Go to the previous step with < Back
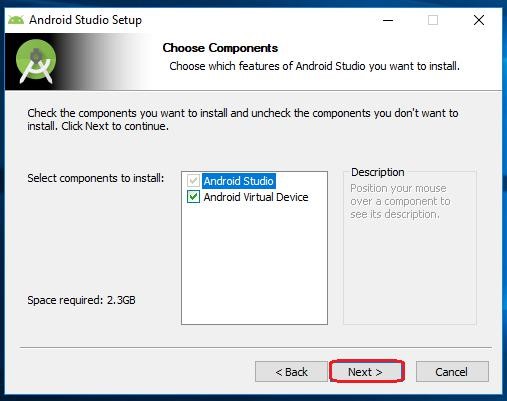This screenshot has height=401, width=507. (291, 372)
